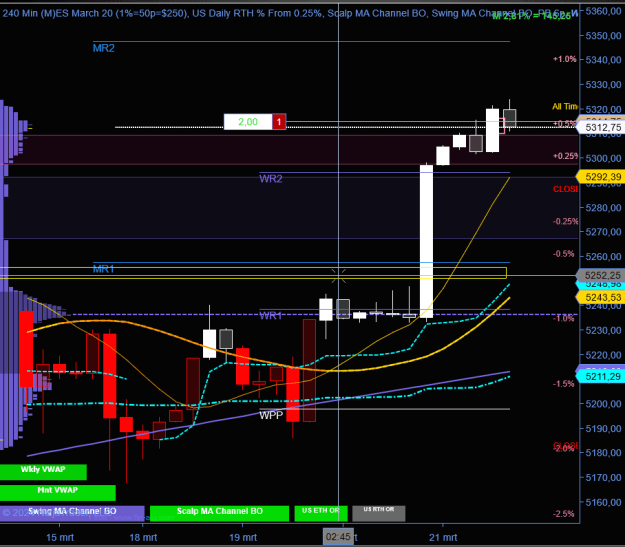Click the 5230,00 price axis label
The width and height of the screenshot is (625, 547).
(603, 331)
